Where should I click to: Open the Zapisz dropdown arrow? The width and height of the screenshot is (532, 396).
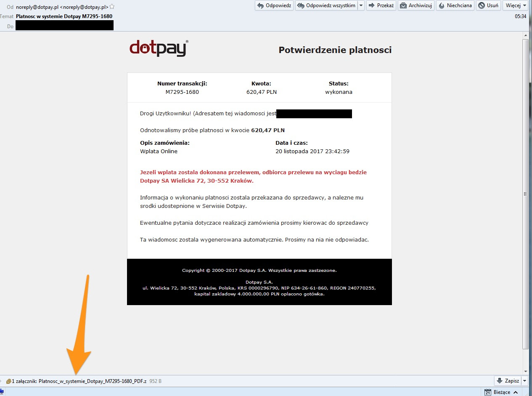(524, 380)
